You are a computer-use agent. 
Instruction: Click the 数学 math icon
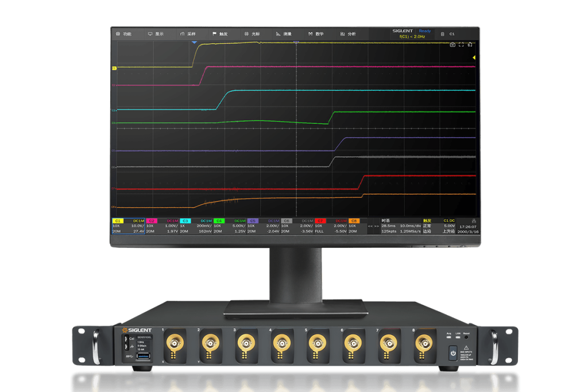(x=311, y=34)
